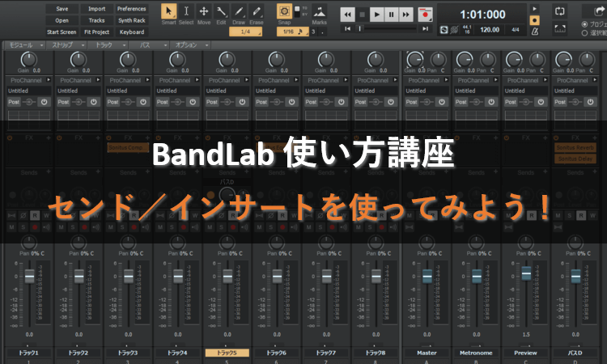Click the 120.00 tempo field
607x364 pixels.
point(490,30)
